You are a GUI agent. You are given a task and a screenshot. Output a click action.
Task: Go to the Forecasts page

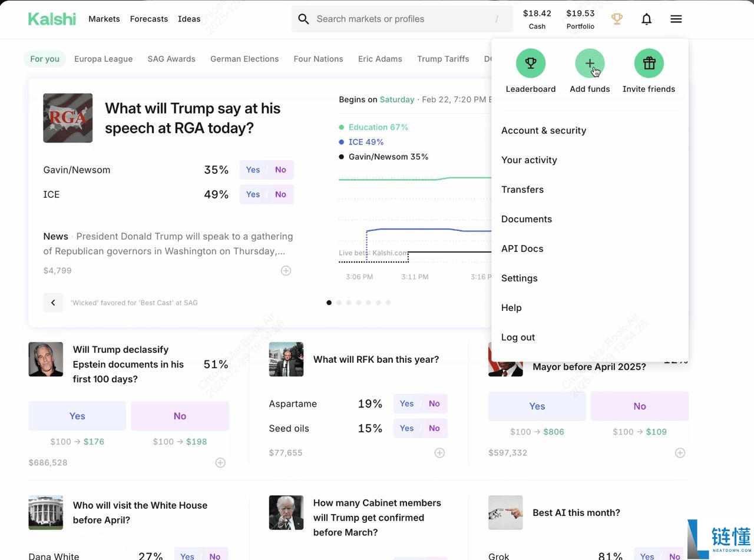click(149, 19)
